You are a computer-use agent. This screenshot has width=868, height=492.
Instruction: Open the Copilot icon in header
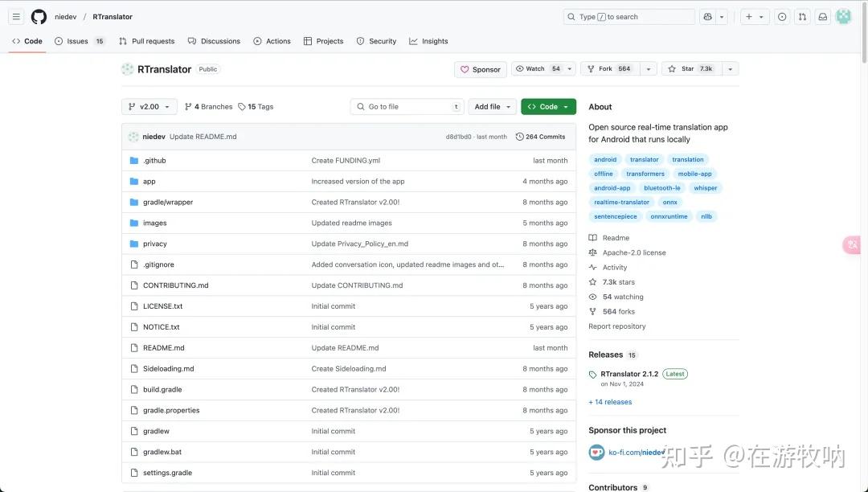(707, 17)
